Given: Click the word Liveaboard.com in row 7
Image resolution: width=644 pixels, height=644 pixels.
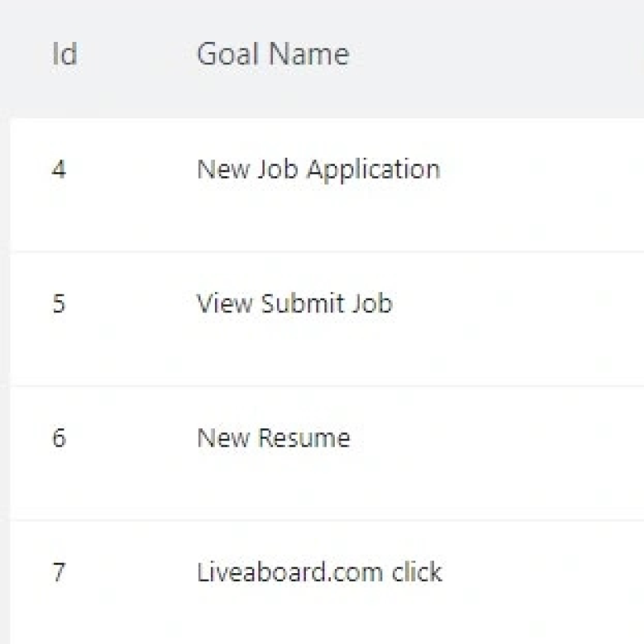Looking at the screenshot, I should (x=290, y=572).
